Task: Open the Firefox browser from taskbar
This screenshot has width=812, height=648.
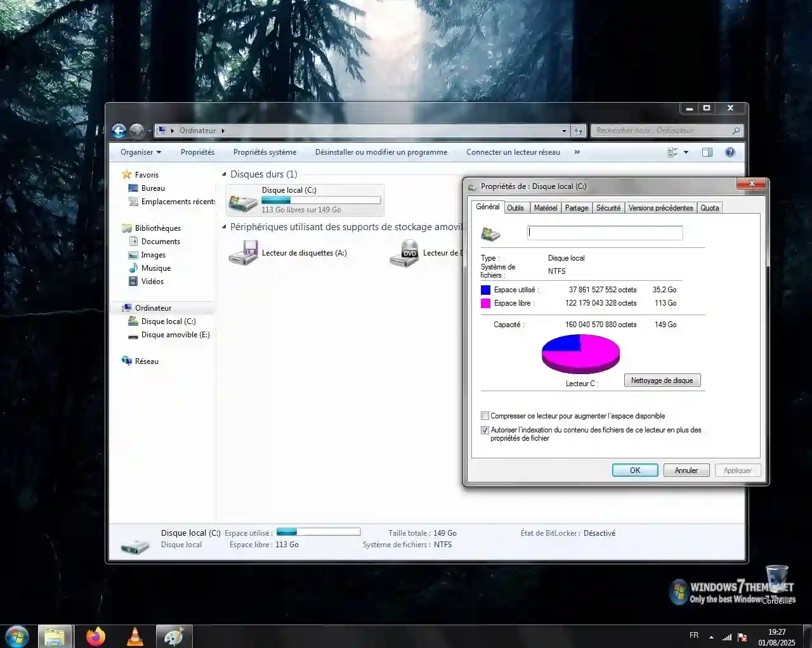Action: click(x=96, y=636)
